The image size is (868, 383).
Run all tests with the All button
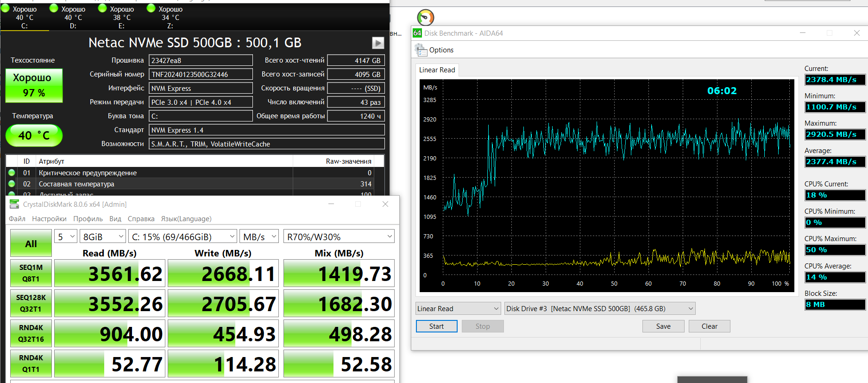[31, 243]
